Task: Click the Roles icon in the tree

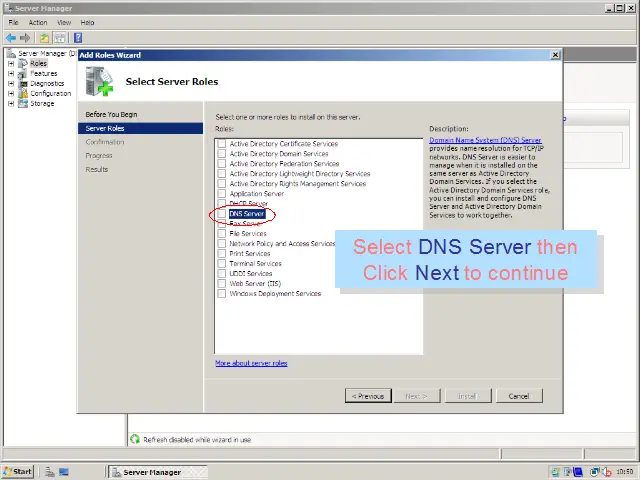Action: coord(23,63)
